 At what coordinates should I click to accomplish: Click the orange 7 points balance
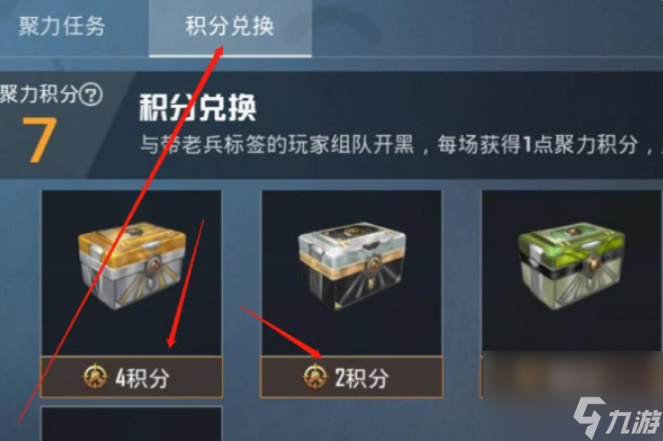[39, 140]
